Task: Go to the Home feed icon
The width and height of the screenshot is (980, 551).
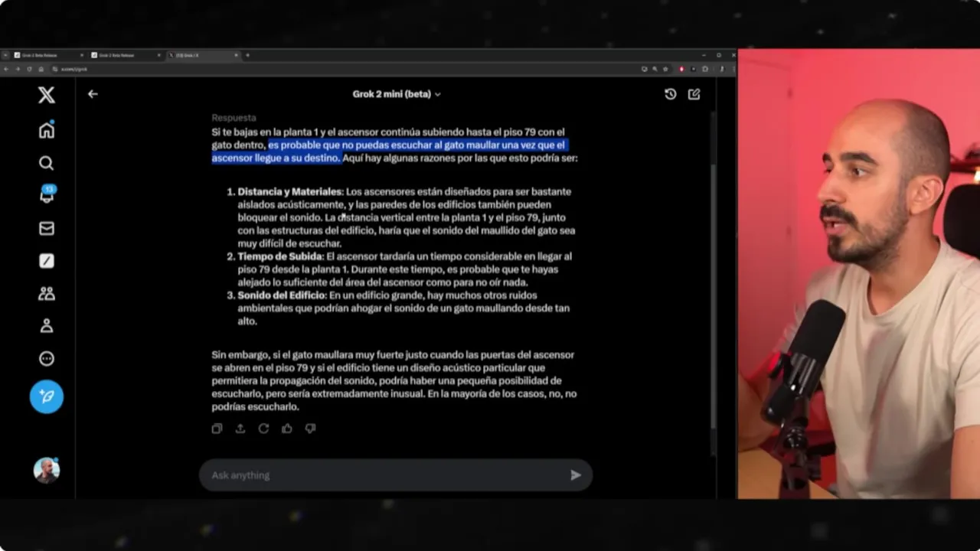Action: [47, 129]
